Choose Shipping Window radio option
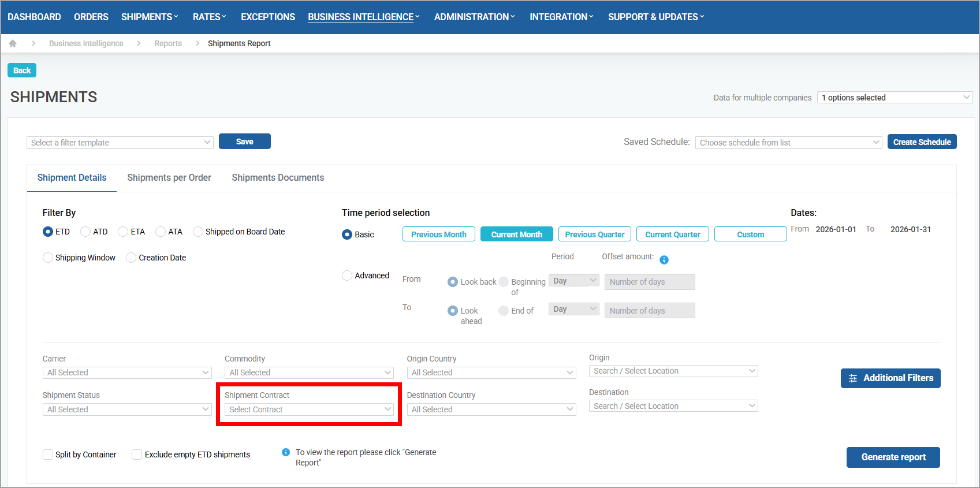The image size is (980, 488). click(x=48, y=258)
